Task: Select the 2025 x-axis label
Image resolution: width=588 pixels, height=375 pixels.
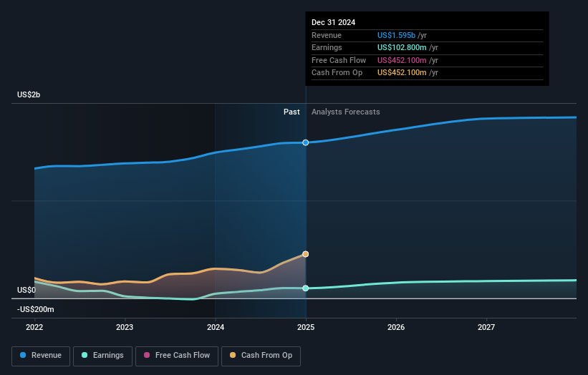Action: tap(306, 327)
